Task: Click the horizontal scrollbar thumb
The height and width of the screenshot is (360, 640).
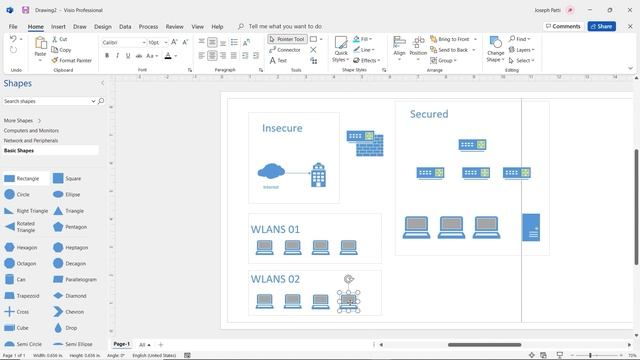Action: [484, 344]
